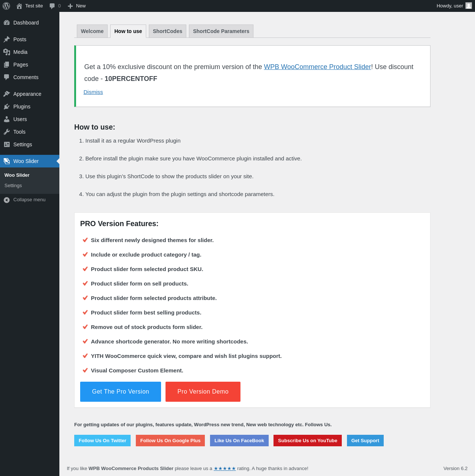475x476 pixels.
Task: Open Posts menu label
Action: point(20,39)
